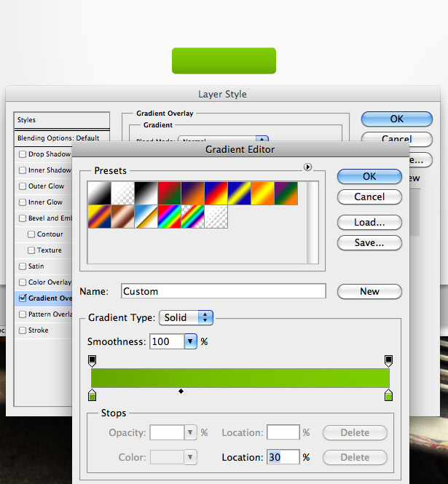448x484 pixels.
Task: Click the green gradient bar to add stop
Action: pos(240,378)
